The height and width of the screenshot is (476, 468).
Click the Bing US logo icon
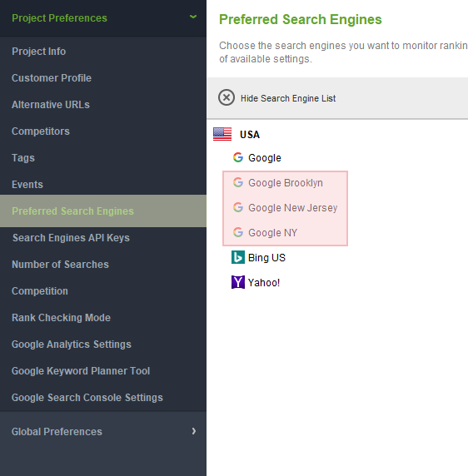pyautogui.click(x=238, y=257)
